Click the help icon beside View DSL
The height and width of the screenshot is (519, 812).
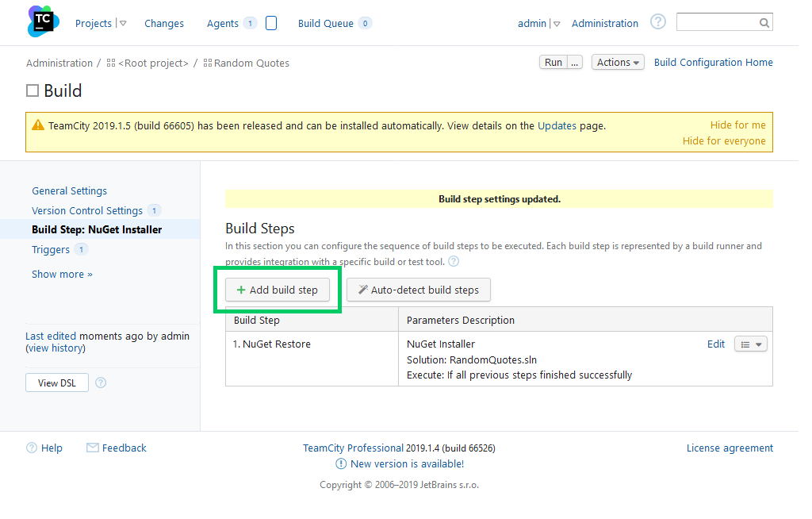(101, 383)
